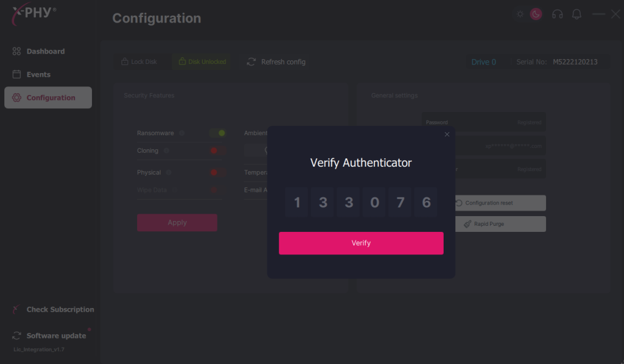Click the Lock Disk button
This screenshot has height=364, width=624.
(x=139, y=62)
